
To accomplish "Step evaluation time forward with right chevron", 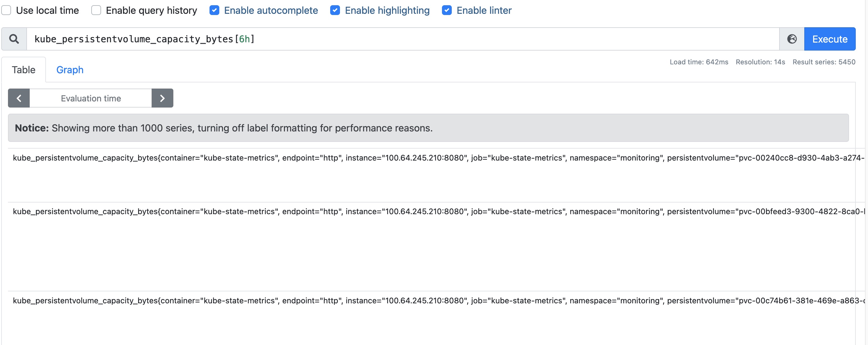I will pyautogui.click(x=162, y=98).
